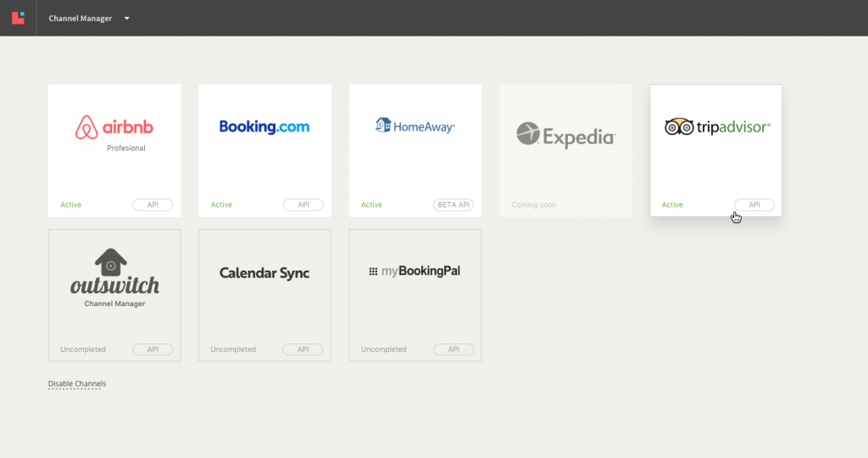Screen dimensions: 868x458
Task: Click Uncompleted status on myBookingPal card
Action: click(384, 349)
